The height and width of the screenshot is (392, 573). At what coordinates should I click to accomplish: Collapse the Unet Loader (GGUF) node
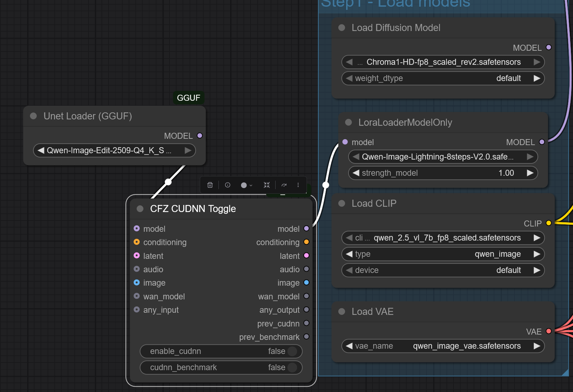point(33,116)
